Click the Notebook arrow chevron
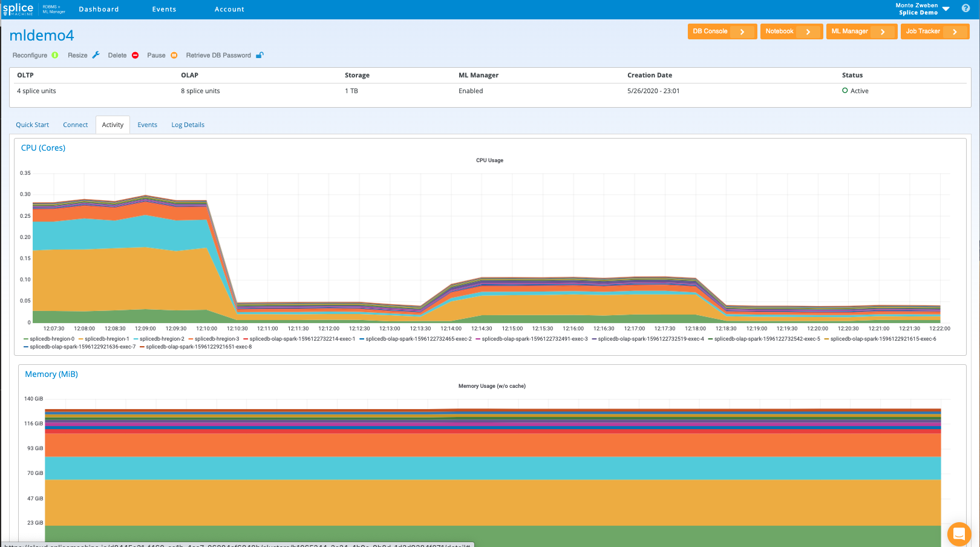Screen dimensions: 980x547 pos(808,31)
